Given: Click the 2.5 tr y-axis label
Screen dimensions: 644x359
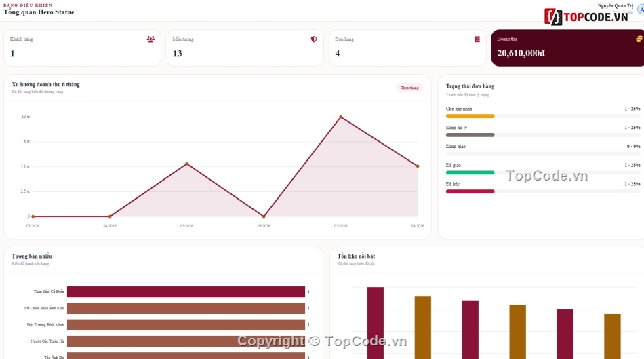Looking at the screenshot, I should [x=25, y=191].
